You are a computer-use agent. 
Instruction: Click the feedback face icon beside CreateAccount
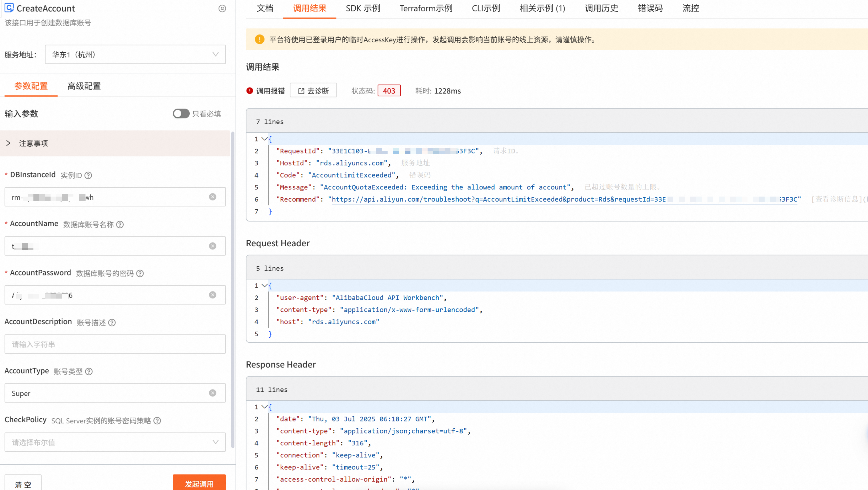(x=222, y=8)
